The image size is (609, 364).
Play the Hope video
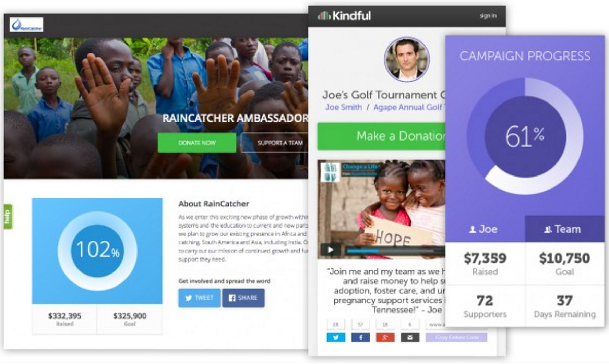[x=331, y=250]
